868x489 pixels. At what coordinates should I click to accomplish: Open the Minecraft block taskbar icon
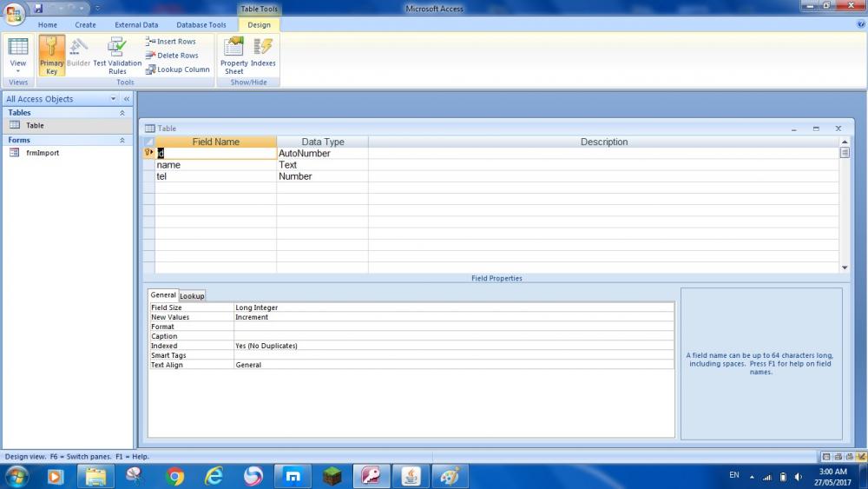click(x=332, y=476)
